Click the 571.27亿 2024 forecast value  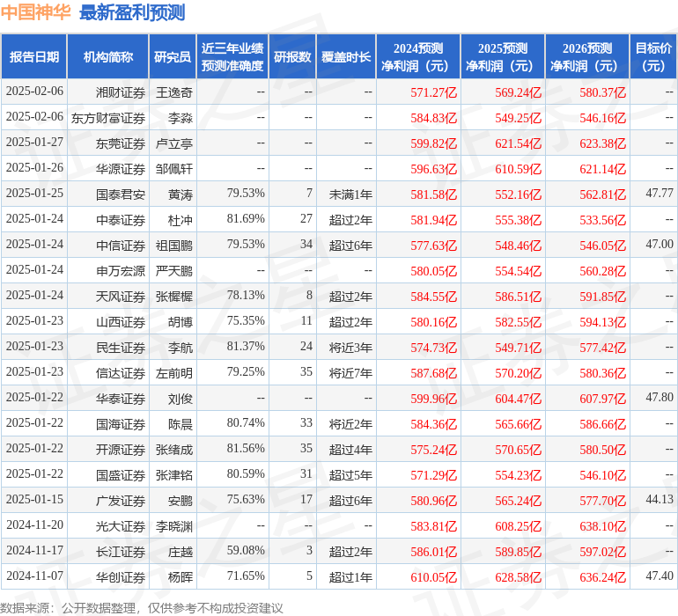tap(434, 92)
